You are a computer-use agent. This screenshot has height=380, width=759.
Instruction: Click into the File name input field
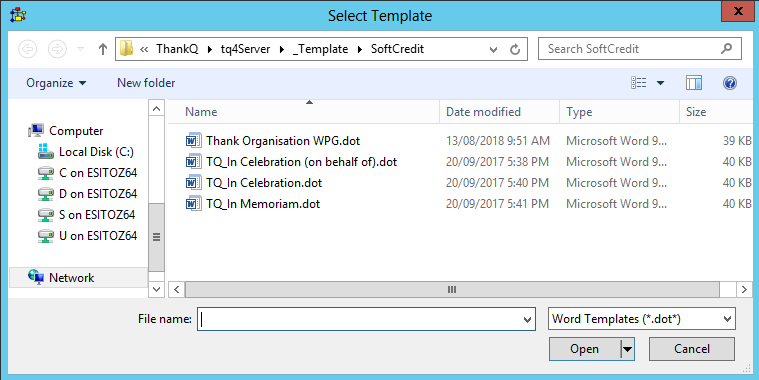(360, 319)
